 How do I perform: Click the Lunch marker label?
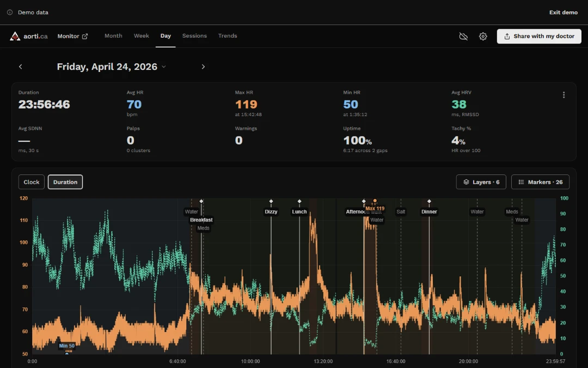[299, 212]
